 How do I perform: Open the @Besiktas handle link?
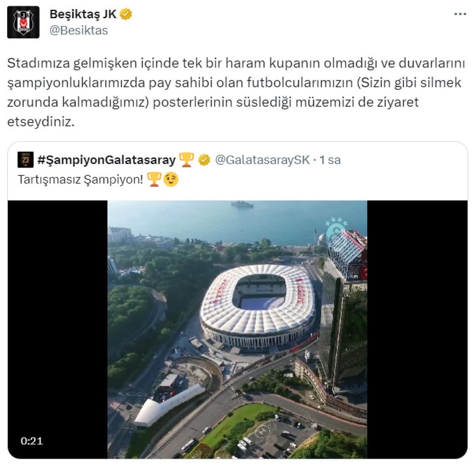coord(79,31)
